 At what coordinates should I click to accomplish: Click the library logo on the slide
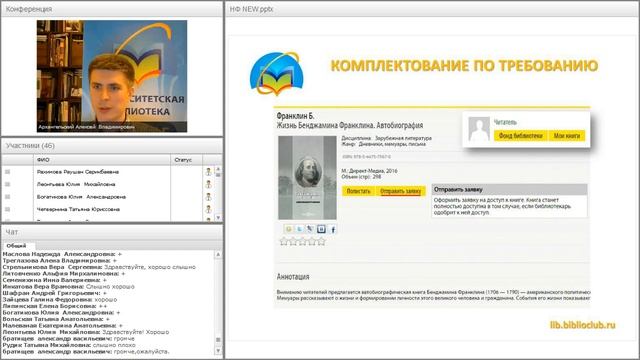coord(276,73)
